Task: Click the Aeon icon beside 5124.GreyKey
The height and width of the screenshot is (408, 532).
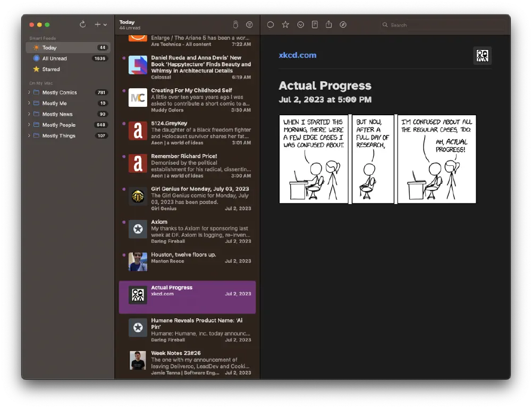Action: pos(138,131)
